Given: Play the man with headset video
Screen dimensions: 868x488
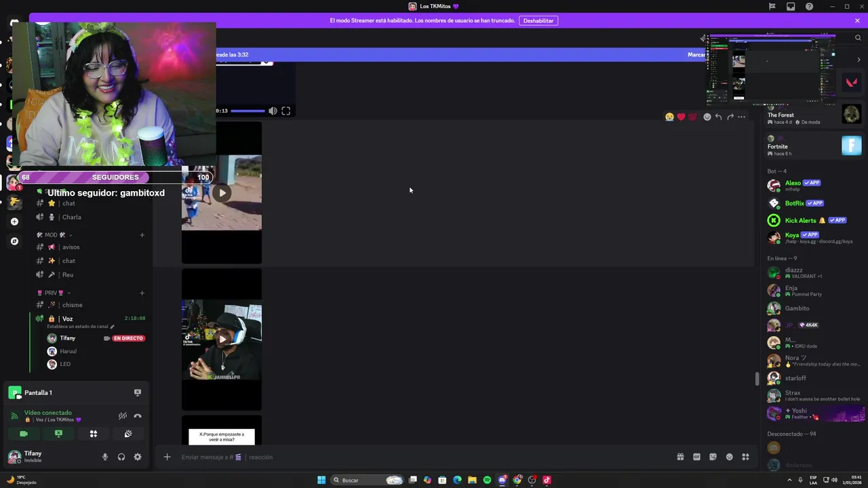Looking at the screenshot, I should (x=222, y=339).
